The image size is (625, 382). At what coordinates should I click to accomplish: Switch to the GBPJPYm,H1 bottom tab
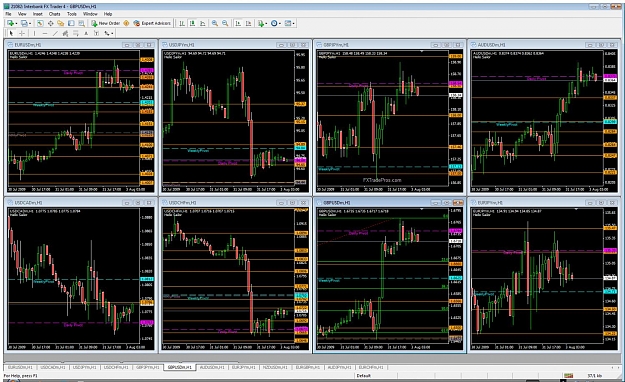[x=148, y=367]
